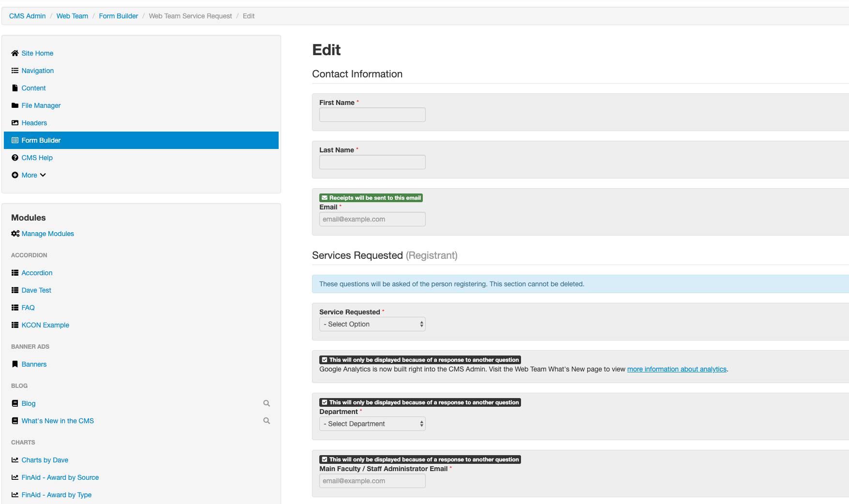Click the Manage Modules gears icon
Image resolution: width=849 pixels, height=504 pixels.
point(15,234)
